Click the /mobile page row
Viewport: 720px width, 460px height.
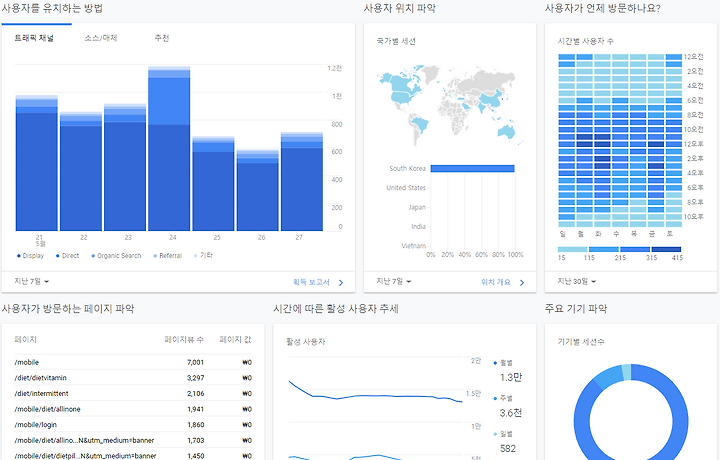click(x=133, y=362)
